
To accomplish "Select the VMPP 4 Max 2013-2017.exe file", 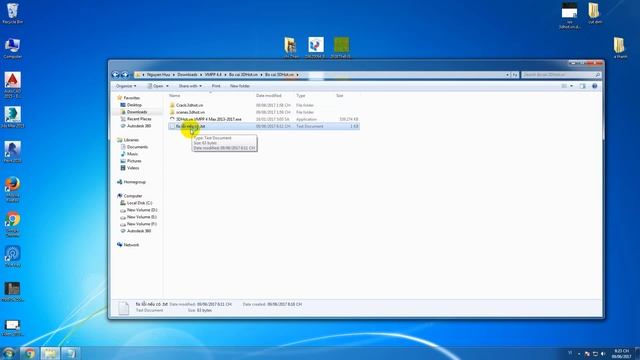I will tap(209, 119).
